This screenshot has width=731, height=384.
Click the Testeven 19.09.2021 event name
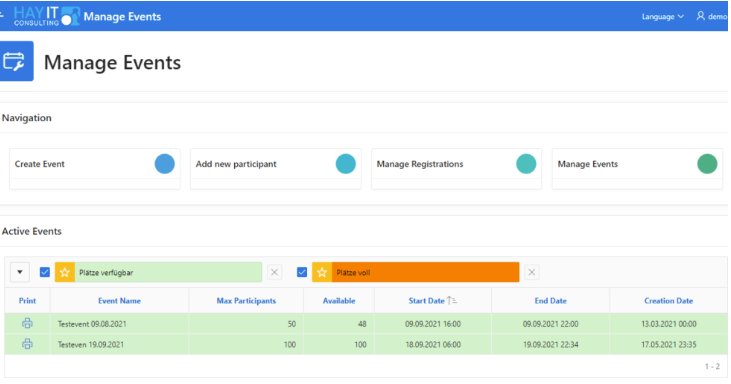(90, 345)
